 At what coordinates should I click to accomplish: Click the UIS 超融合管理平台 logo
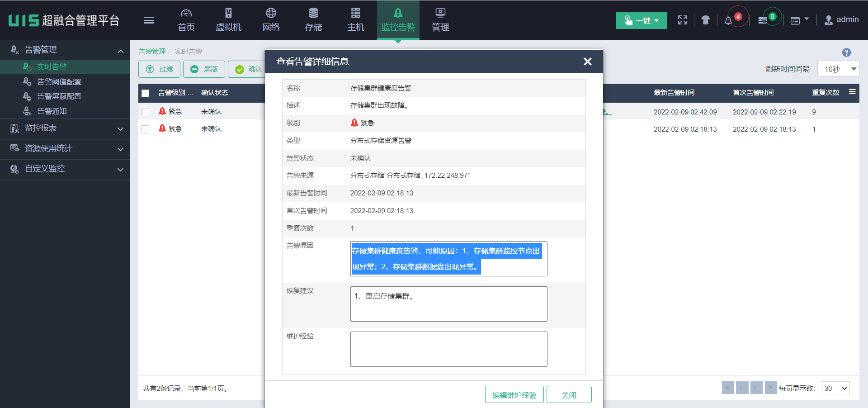(64, 20)
